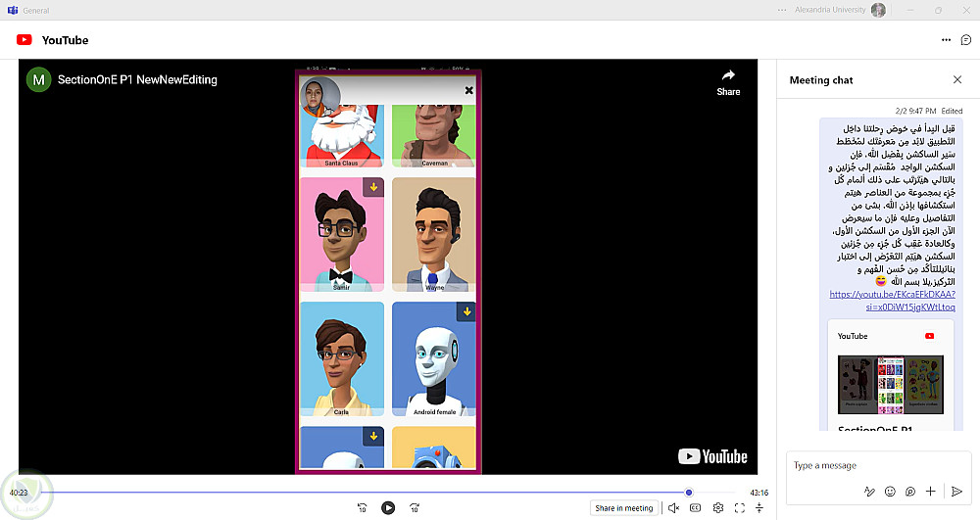Click the Edited label on chat message
This screenshot has height=520, width=980.
click(x=952, y=111)
